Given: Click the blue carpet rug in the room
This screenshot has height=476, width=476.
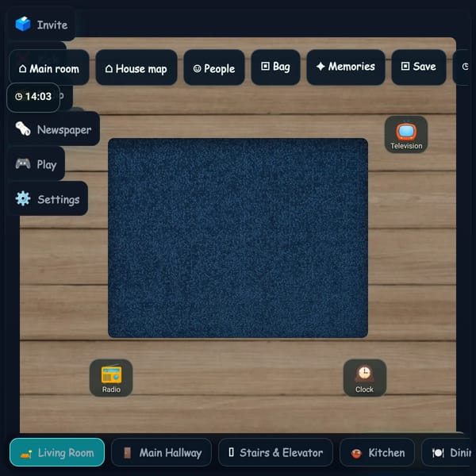Looking at the screenshot, I should click(x=238, y=238).
